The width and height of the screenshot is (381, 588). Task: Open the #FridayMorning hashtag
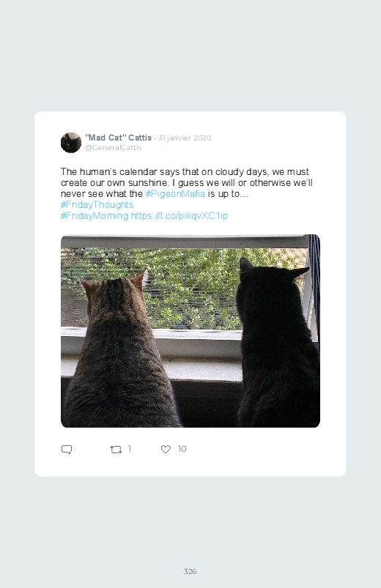pyautogui.click(x=95, y=215)
